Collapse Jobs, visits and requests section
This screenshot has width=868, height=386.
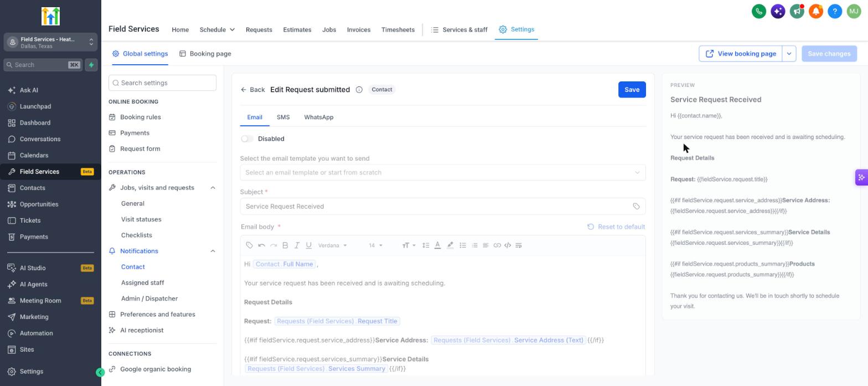point(213,188)
